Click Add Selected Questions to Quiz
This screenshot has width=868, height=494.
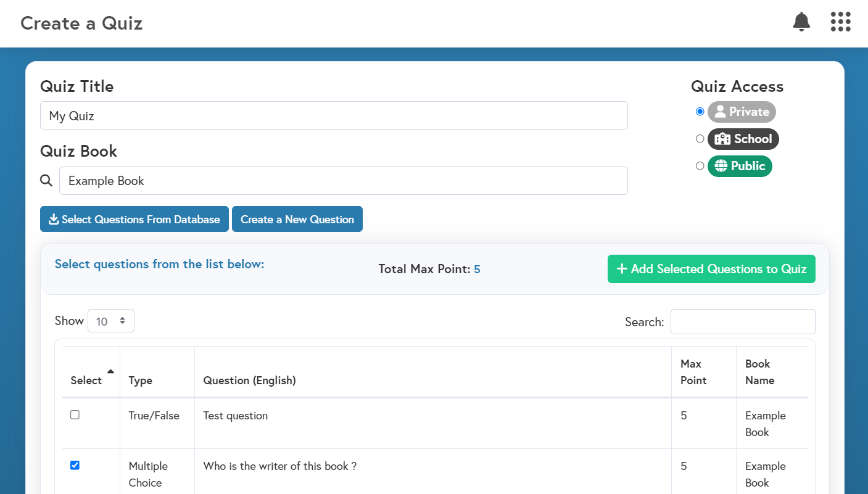[711, 269]
